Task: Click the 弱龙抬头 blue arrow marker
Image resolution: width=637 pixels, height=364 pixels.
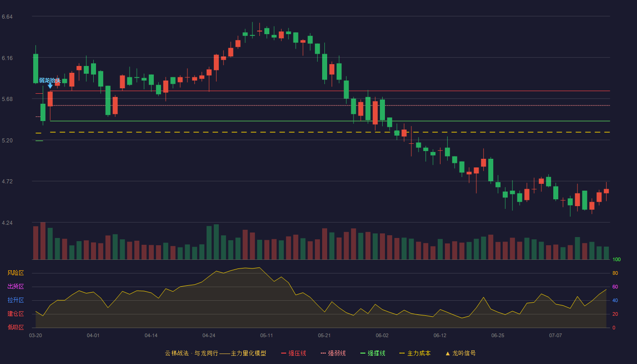Action: 50,86
